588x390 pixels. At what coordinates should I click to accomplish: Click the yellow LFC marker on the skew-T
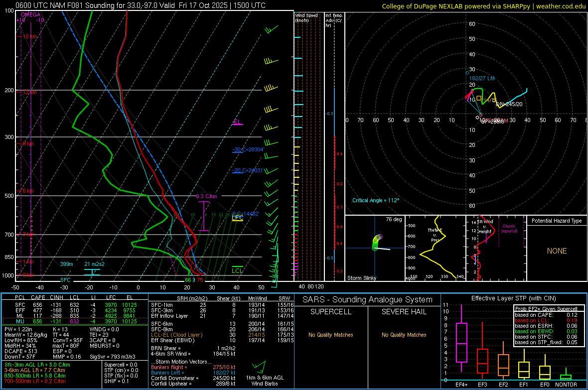point(237,218)
